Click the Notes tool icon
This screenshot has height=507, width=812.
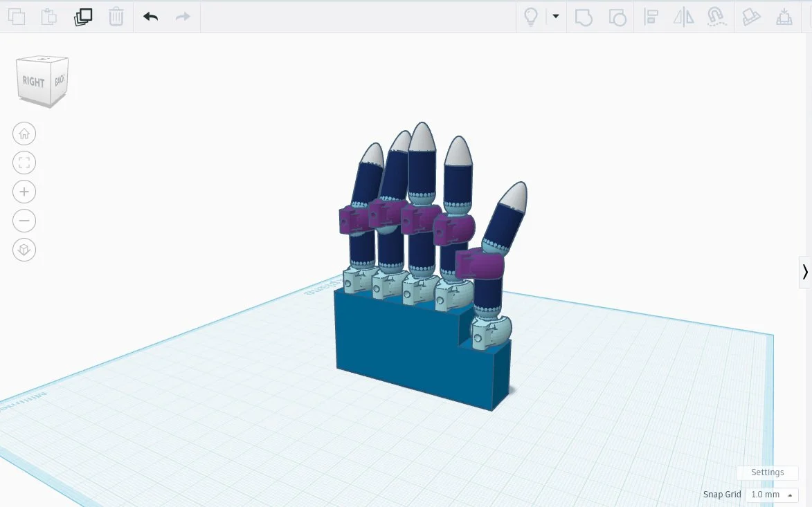coord(751,17)
